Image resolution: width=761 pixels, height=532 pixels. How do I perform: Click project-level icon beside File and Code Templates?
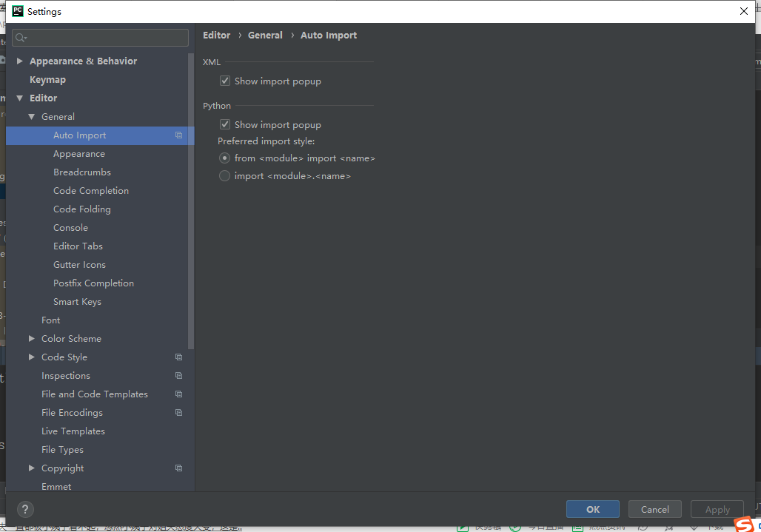coord(178,394)
